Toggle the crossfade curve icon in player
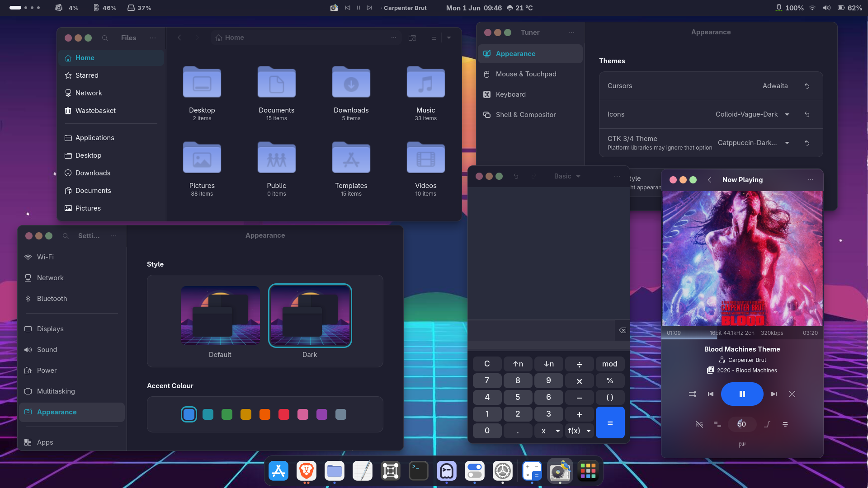Screen dimensions: 868x488 pos(767,424)
